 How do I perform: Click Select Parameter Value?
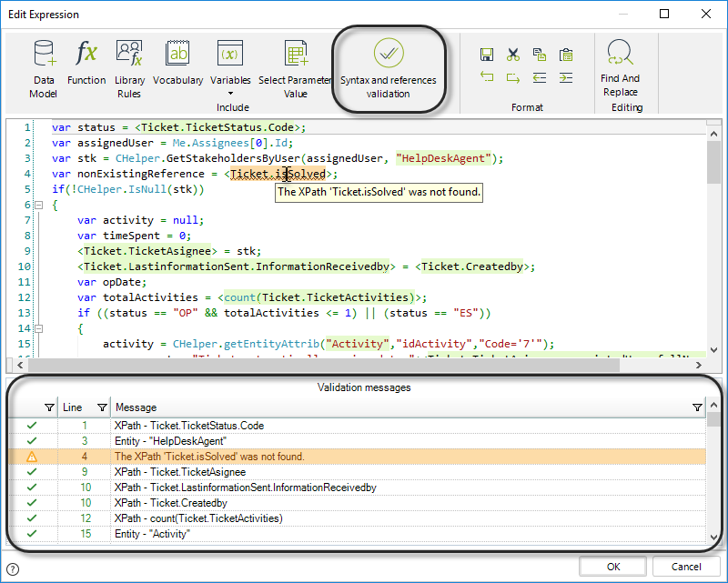tap(295, 69)
